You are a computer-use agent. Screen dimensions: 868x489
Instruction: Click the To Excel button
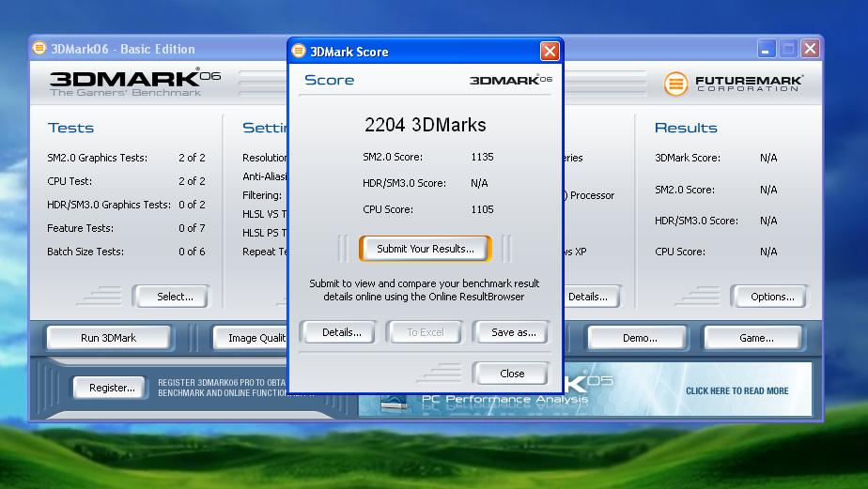click(x=426, y=332)
